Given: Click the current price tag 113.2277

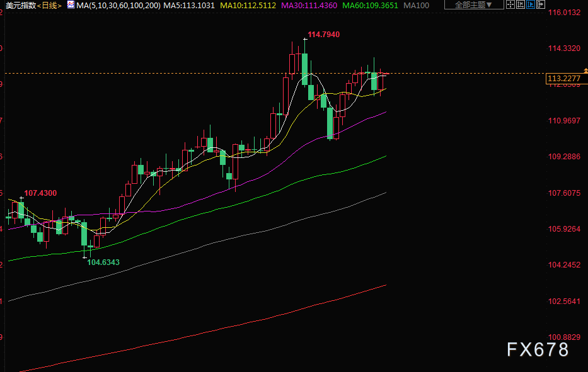Looking at the screenshot, I should coord(564,79).
